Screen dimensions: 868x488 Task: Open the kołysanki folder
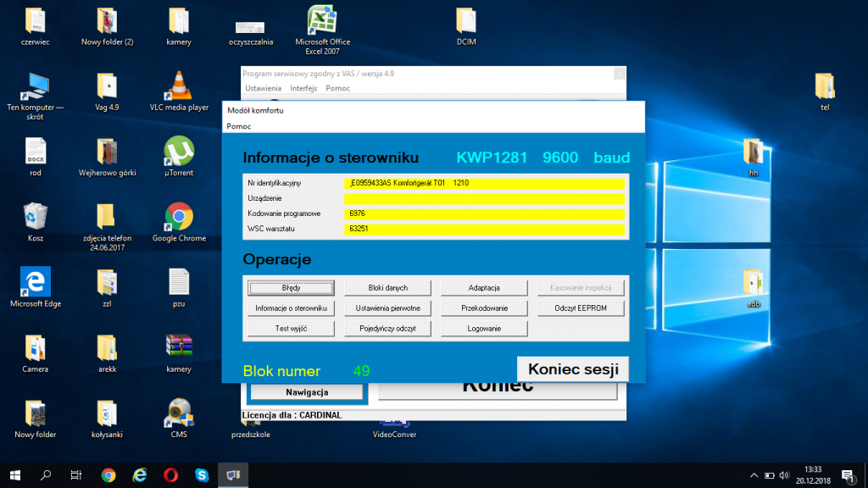coord(107,413)
